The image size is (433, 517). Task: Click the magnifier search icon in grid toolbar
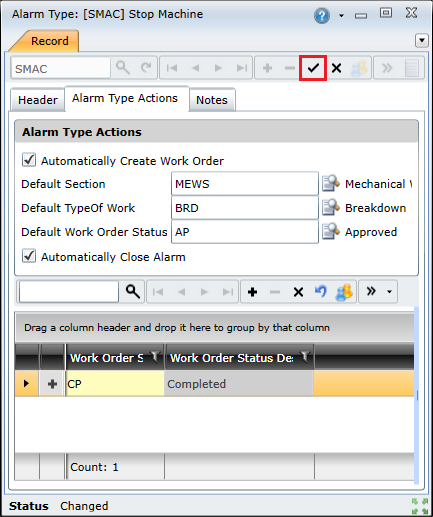(132, 291)
